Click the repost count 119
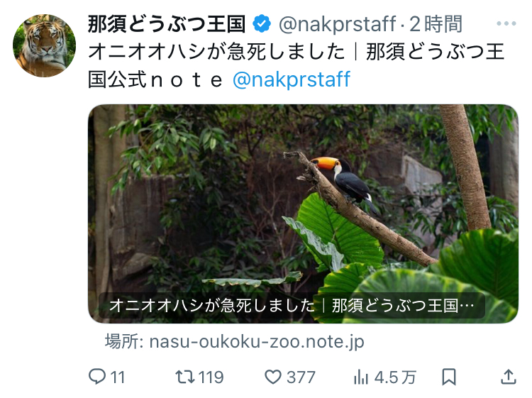This screenshot has width=532, height=398. tap(211, 377)
